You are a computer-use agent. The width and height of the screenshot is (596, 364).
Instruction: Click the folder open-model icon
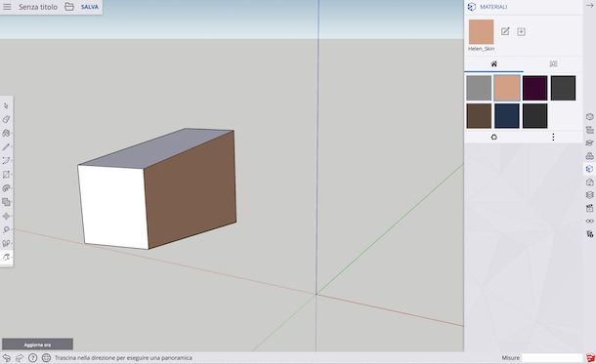tap(69, 7)
